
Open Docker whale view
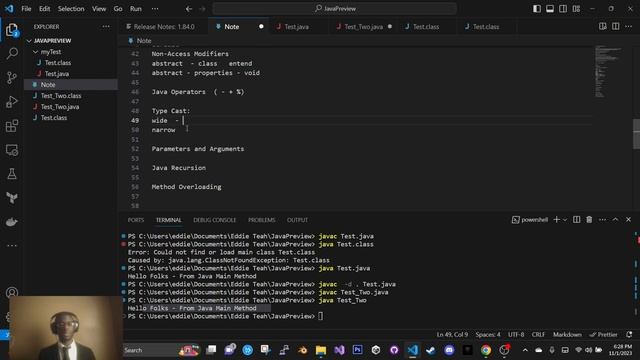12,222
